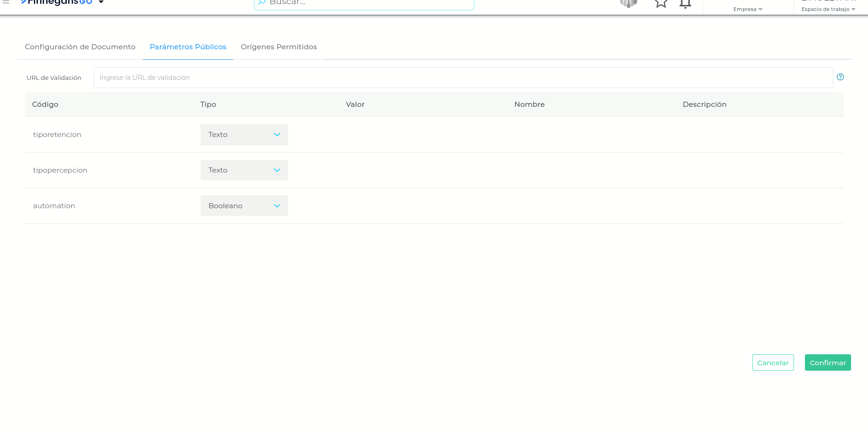
Task: Click the Nombre column header
Action: [529, 105]
